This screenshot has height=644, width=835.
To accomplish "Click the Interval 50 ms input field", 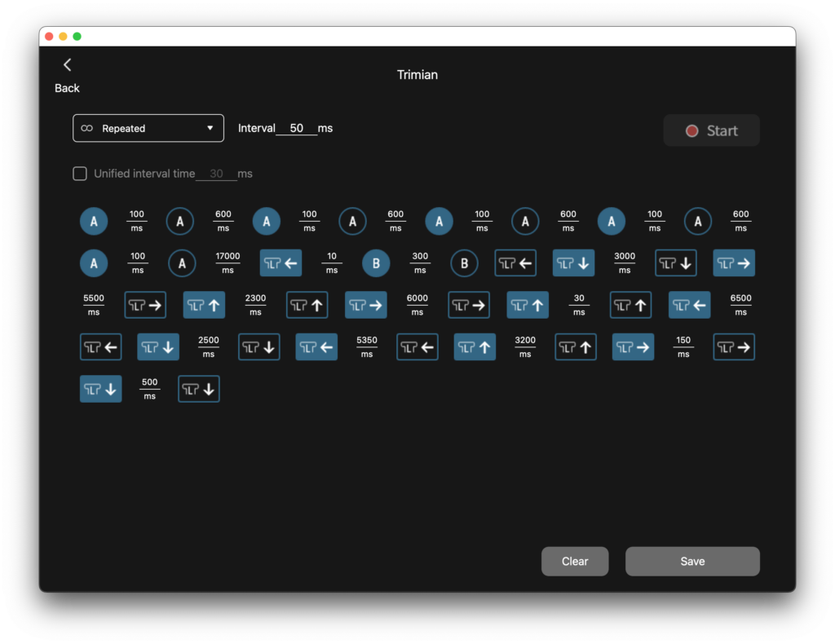I will point(297,128).
